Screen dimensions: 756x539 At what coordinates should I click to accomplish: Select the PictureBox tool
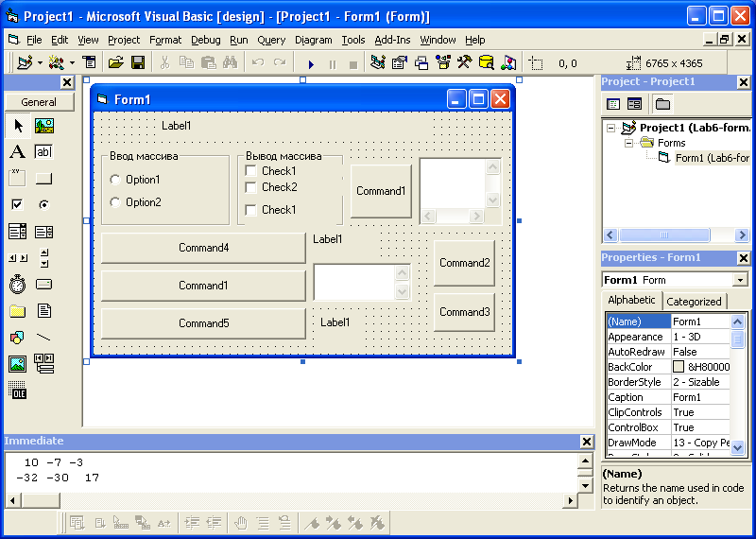43,126
